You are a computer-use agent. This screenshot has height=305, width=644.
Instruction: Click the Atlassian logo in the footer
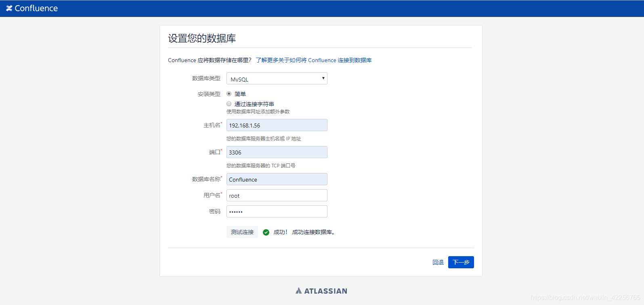point(321,291)
